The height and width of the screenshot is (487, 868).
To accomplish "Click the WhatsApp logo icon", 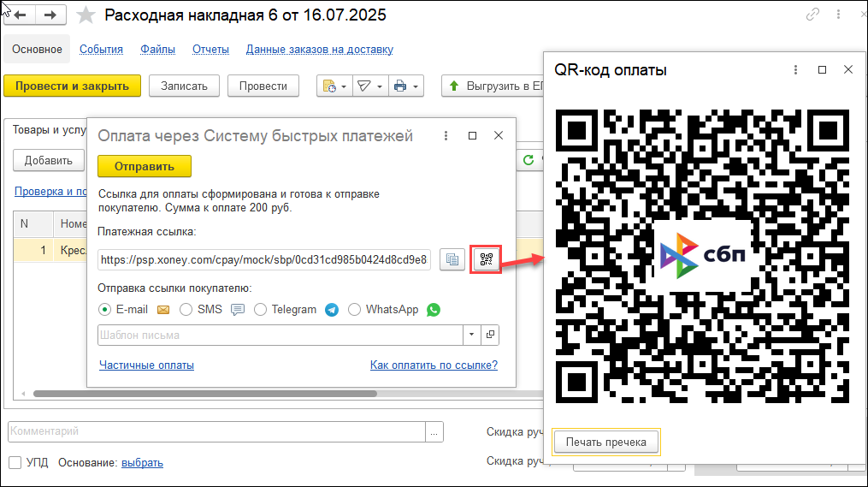I will pyautogui.click(x=434, y=310).
